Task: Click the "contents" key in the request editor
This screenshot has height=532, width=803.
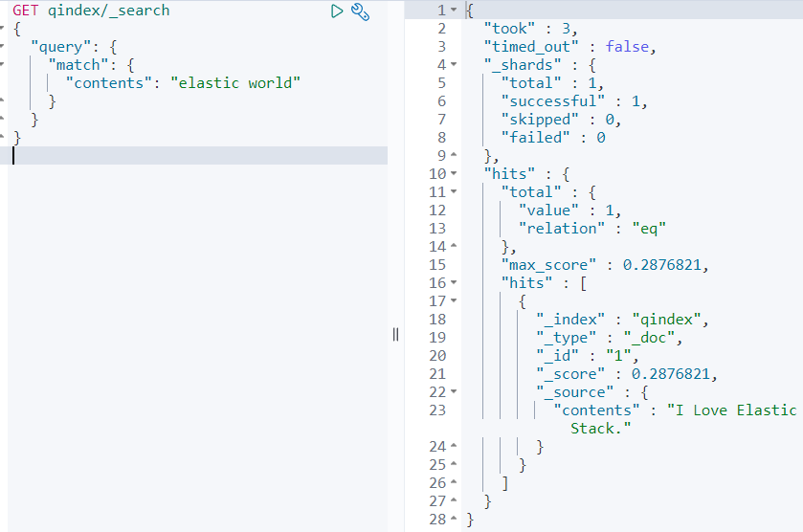Action: [108, 83]
